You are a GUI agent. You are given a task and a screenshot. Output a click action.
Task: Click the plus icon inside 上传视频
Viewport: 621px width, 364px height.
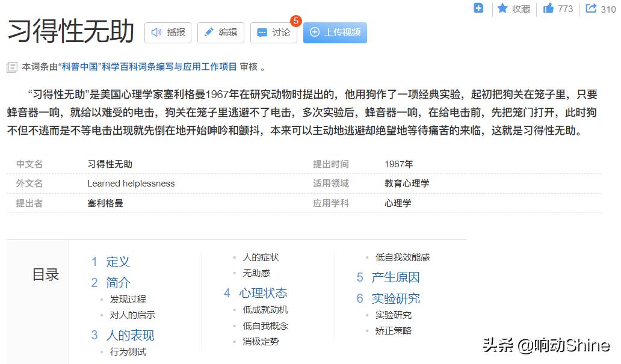(x=315, y=32)
